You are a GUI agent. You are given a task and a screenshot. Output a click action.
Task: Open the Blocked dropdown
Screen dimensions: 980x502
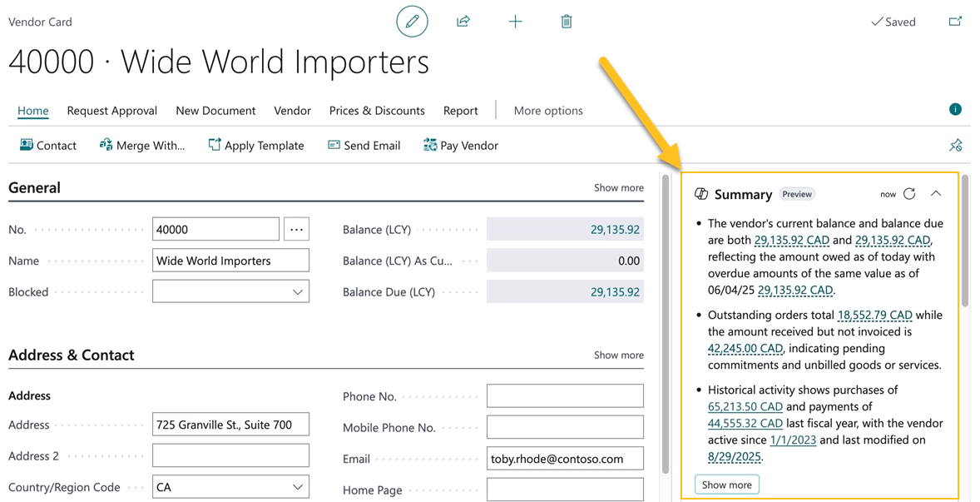[x=298, y=291]
